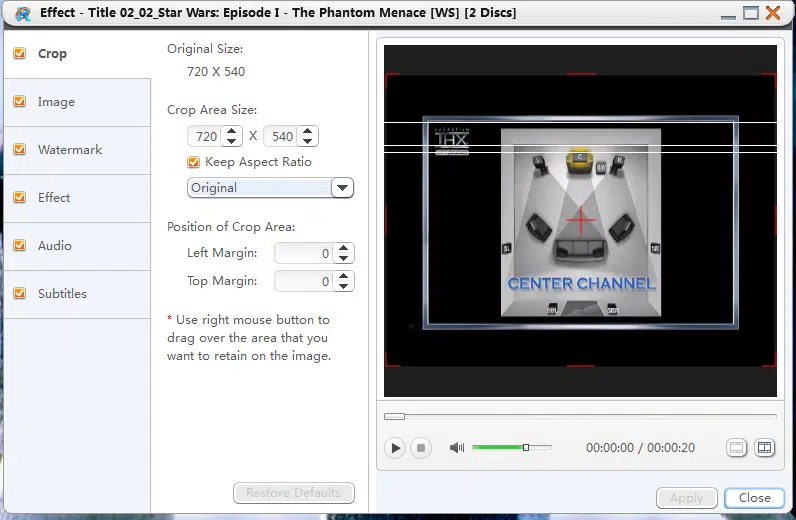Toggle the Effect checkbox
The width and height of the screenshot is (796, 520).
tap(20, 197)
